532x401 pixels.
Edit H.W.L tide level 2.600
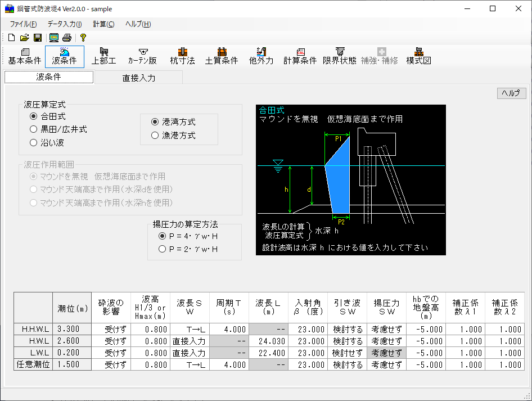72,341
